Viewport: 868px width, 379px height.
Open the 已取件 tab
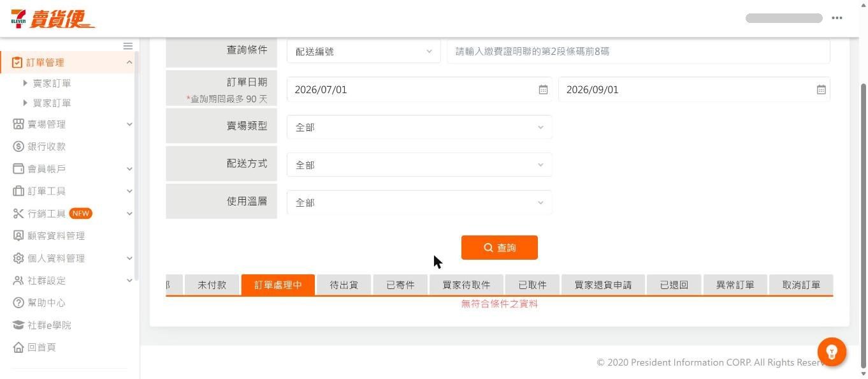532,285
